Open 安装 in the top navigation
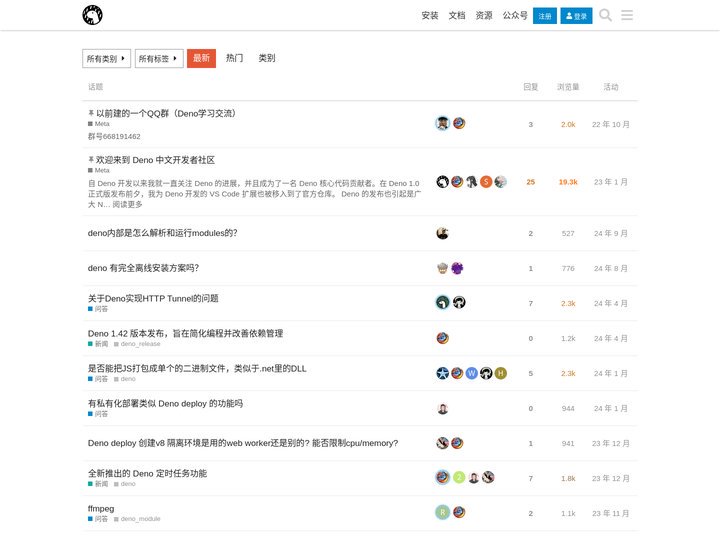The height and width of the screenshot is (540, 720). (430, 16)
